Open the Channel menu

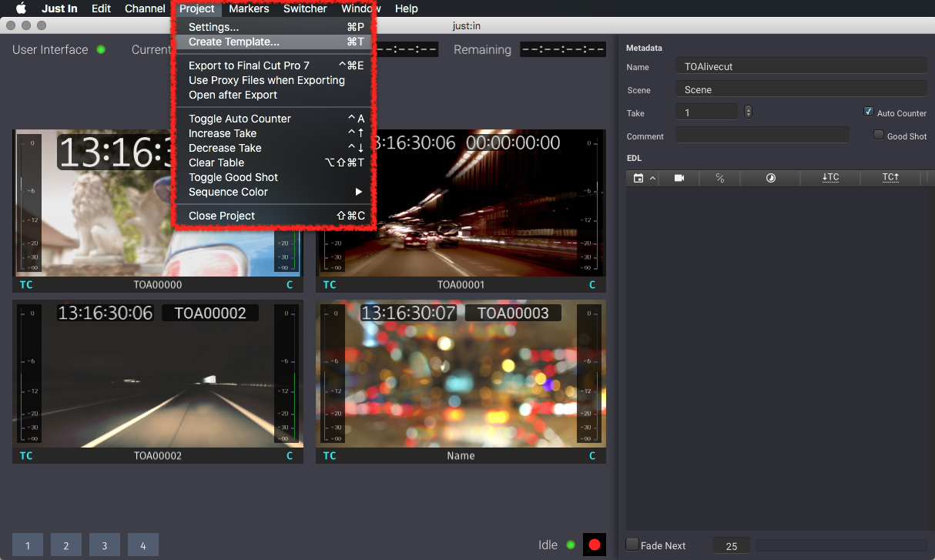(145, 8)
